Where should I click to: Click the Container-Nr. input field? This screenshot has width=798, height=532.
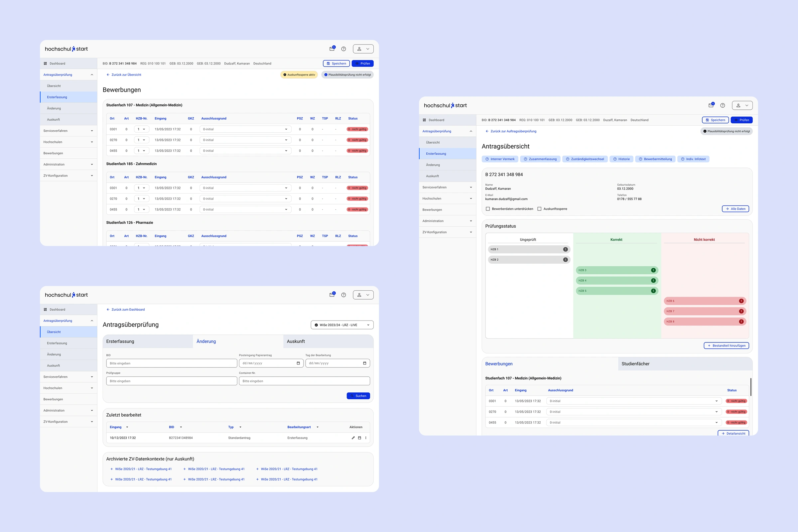click(x=304, y=381)
